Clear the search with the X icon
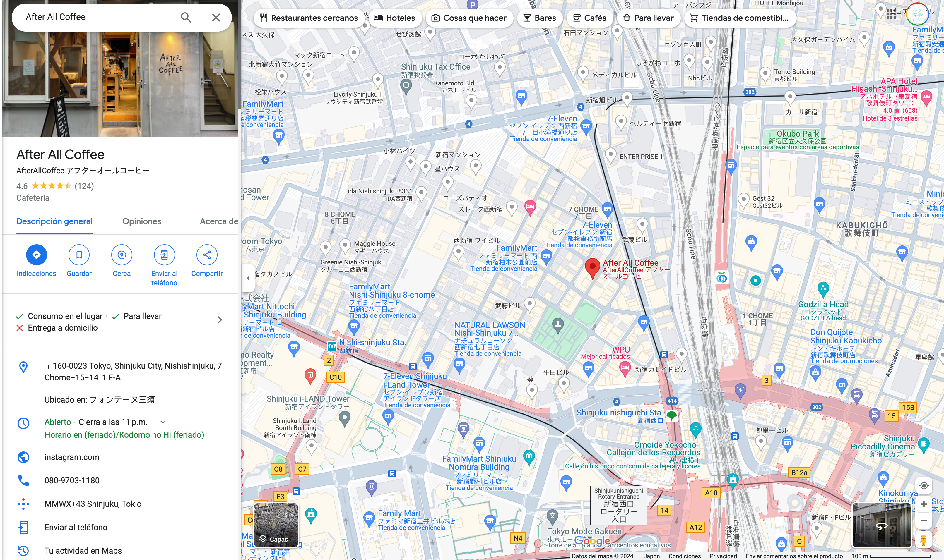944x560 pixels. point(216,17)
